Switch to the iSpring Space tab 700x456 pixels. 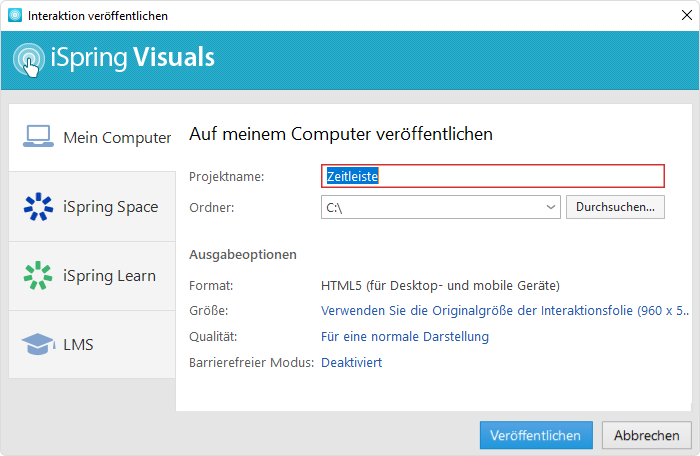(x=92, y=207)
